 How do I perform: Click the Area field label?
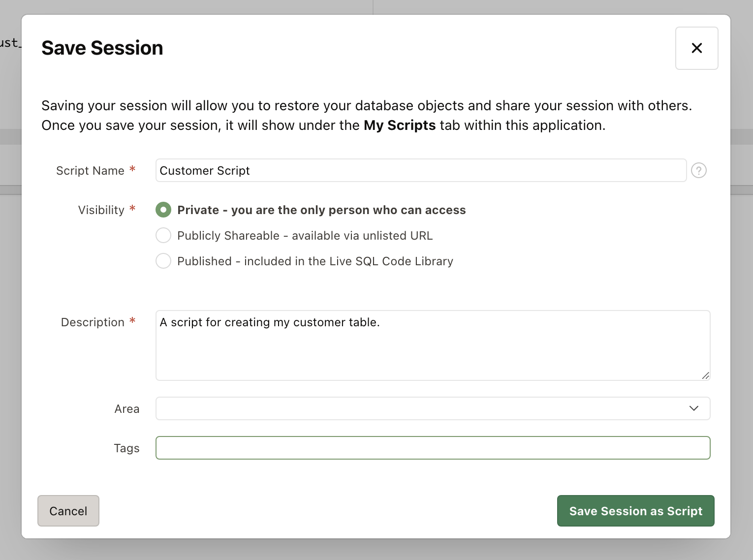tap(126, 409)
